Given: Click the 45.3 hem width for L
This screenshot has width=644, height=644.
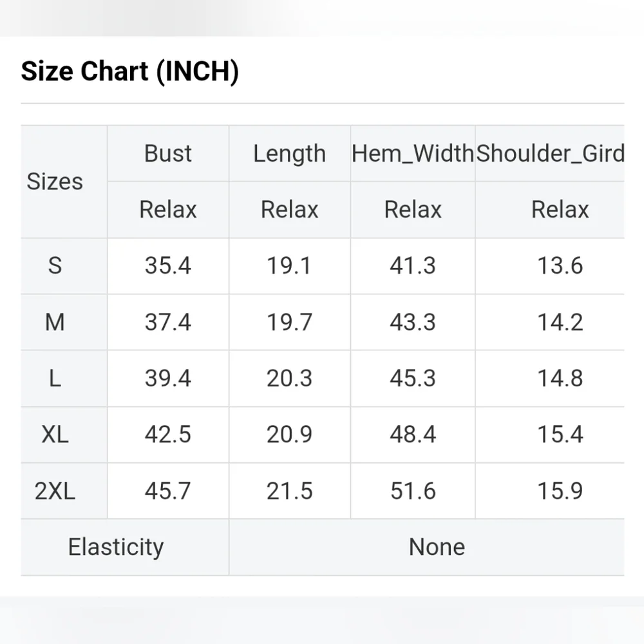Looking at the screenshot, I should tap(413, 378).
